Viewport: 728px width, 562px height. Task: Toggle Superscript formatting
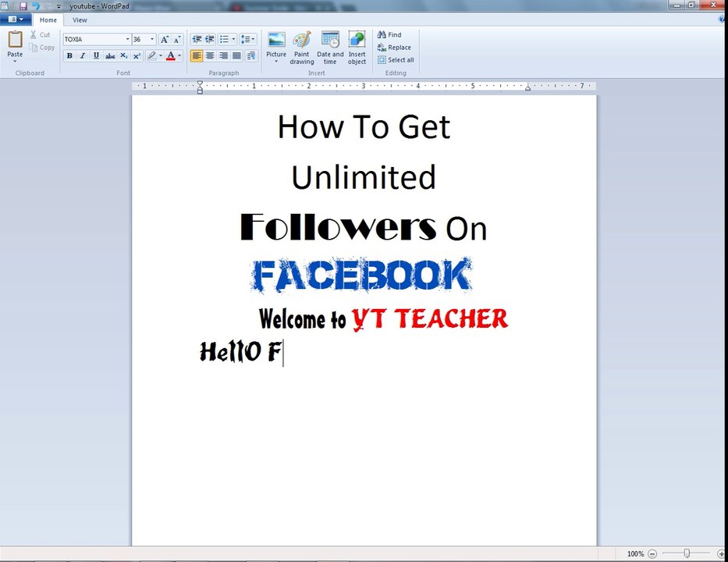coord(137,56)
